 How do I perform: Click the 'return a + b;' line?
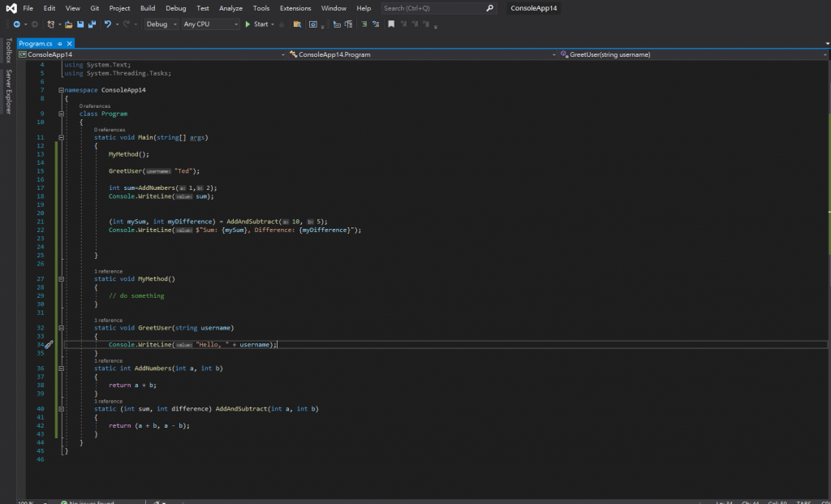(x=132, y=386)
